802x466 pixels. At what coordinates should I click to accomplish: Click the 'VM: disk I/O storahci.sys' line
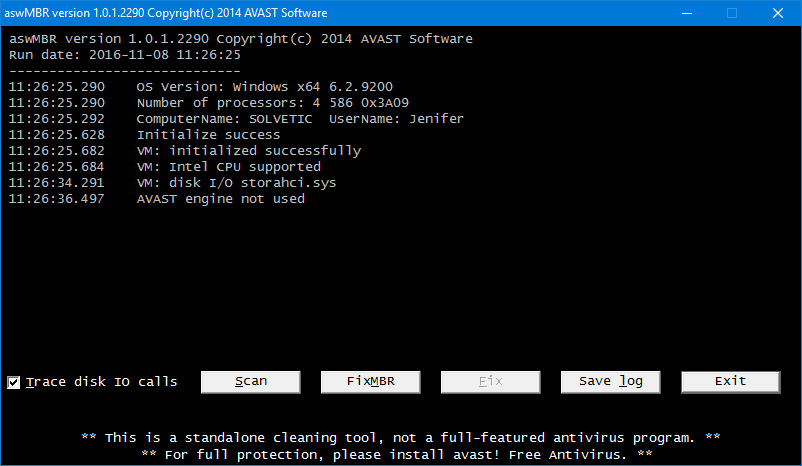click(x=236, y=183)
